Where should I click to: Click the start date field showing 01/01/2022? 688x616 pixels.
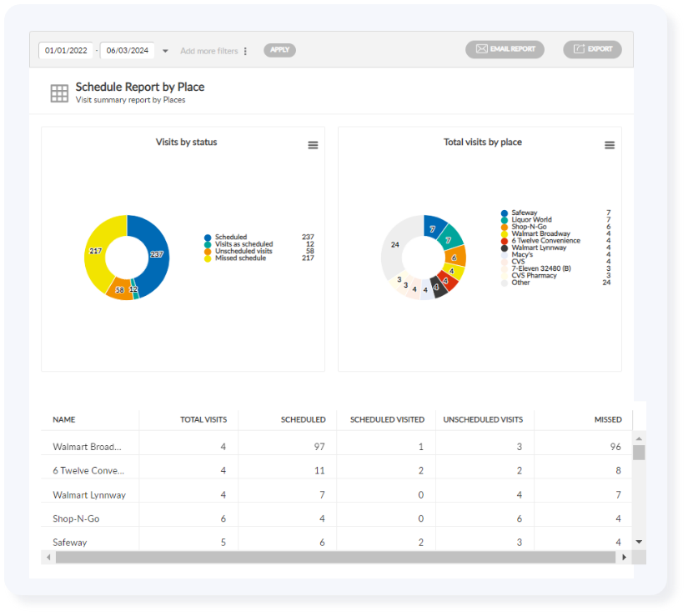click(x=66, y=50)
